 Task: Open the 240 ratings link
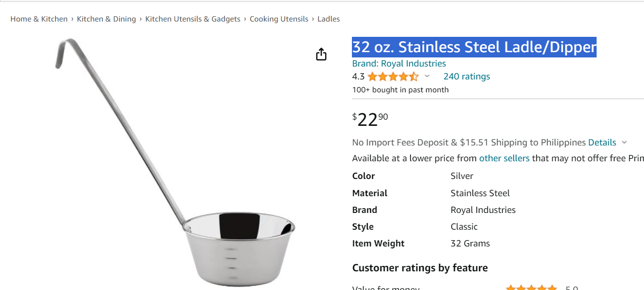467,77
